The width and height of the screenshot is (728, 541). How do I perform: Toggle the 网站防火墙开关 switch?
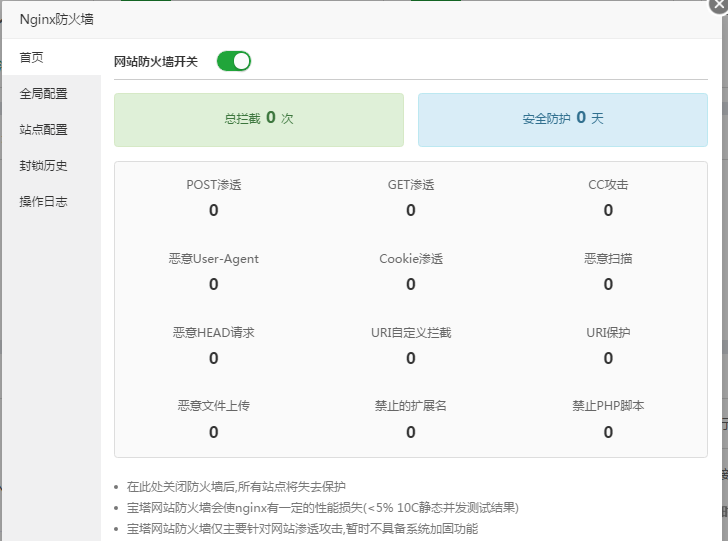[234, 61]
